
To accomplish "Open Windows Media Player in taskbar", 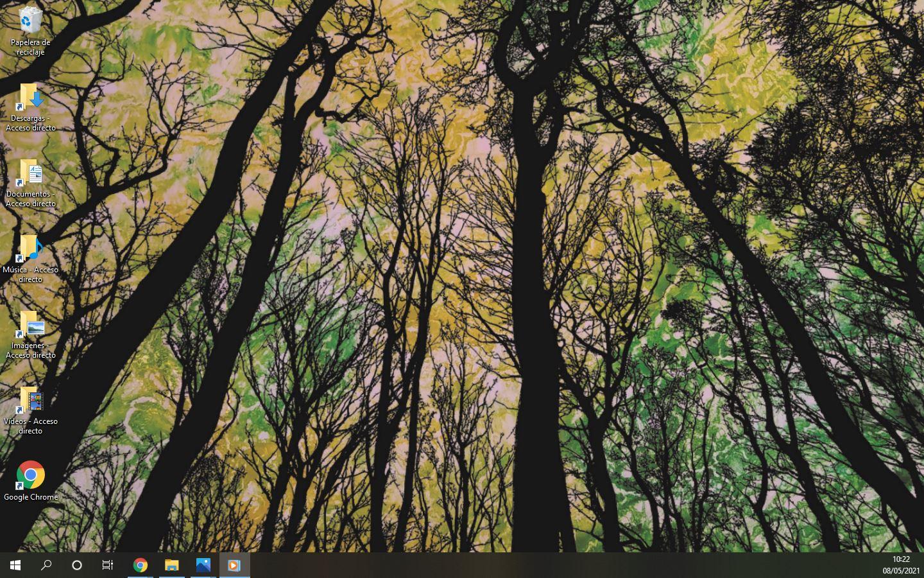I will point(234,565).
